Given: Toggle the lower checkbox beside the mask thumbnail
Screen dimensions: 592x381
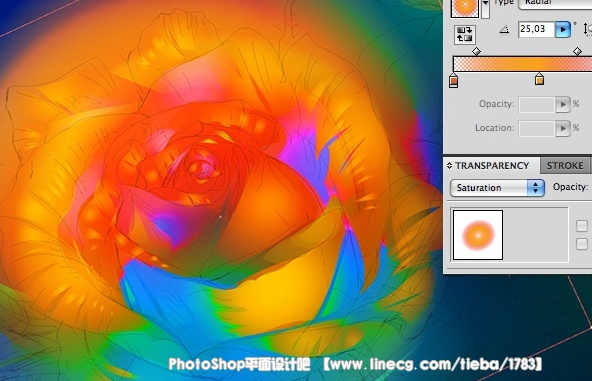Looking at the screenshot, I should coord(582,244).
